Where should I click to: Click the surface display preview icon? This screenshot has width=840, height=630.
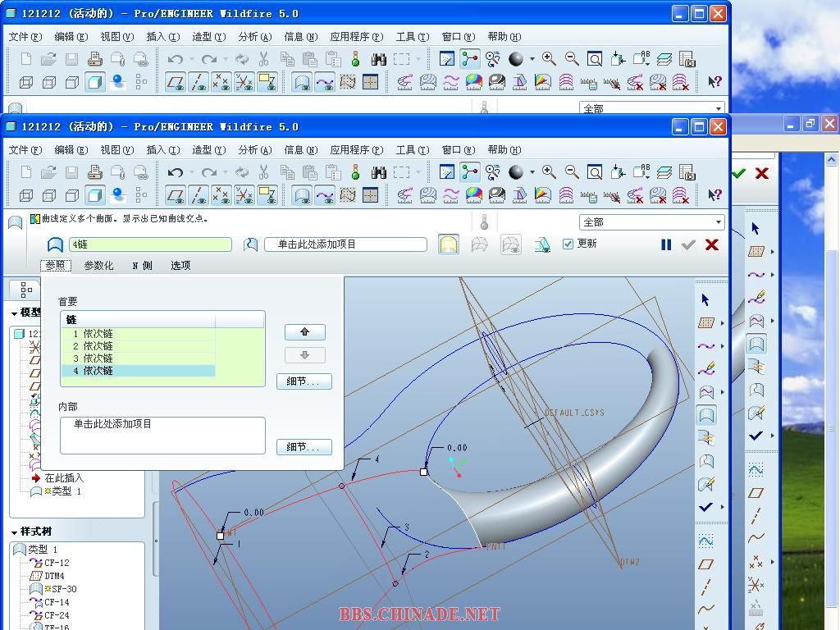click(449, 244)
